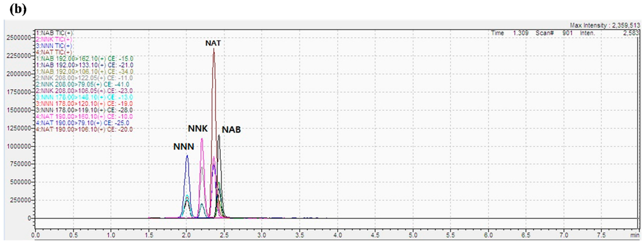Click the NNK peak label
Image resolution: width=644 pixels, height=244 pixels.
[198, 128]
